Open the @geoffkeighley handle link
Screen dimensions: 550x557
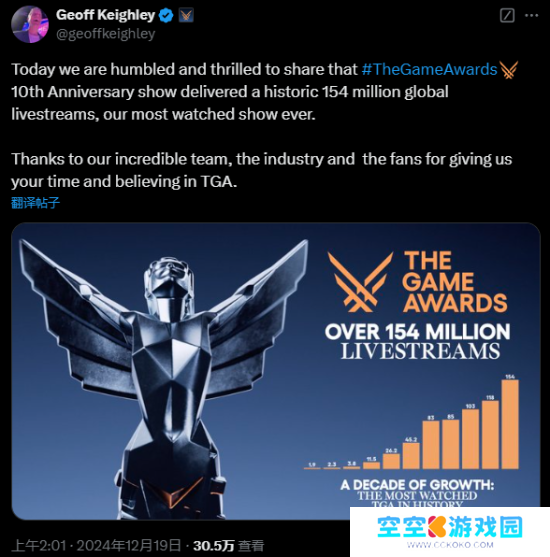106,34
